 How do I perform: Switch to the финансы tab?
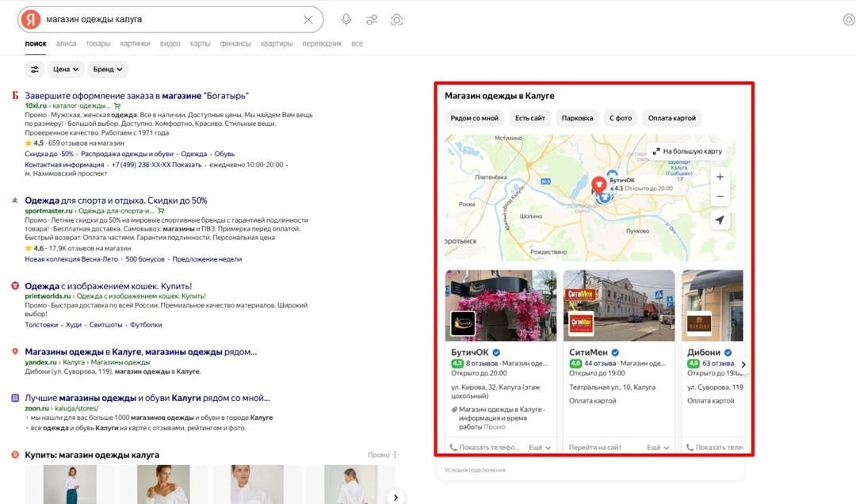tap(235, 44)
